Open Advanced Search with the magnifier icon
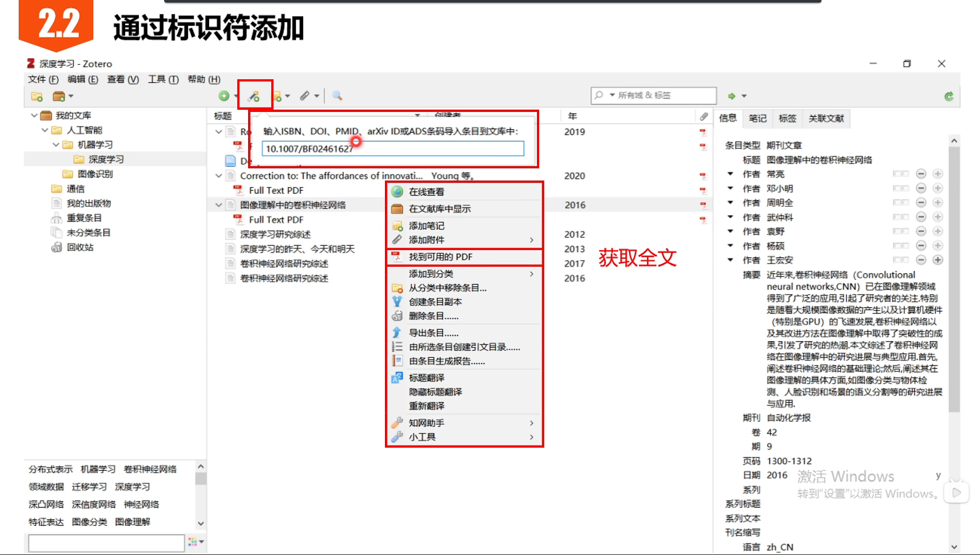 337,96
